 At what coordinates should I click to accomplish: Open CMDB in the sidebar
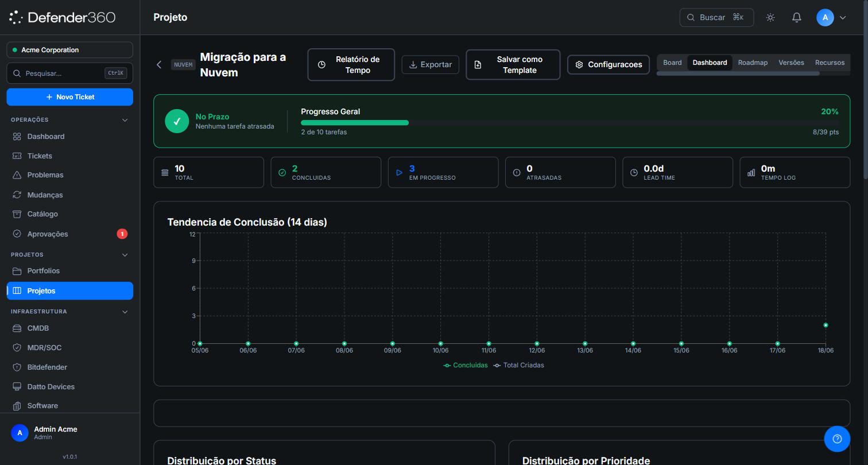pyautogui.click(x=69, y=328)
